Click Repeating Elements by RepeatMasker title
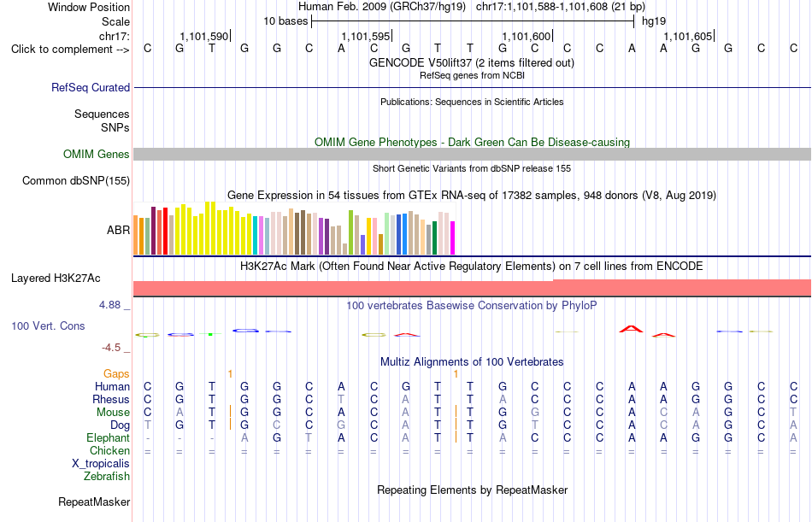812x522 pixels. point(473,490)
